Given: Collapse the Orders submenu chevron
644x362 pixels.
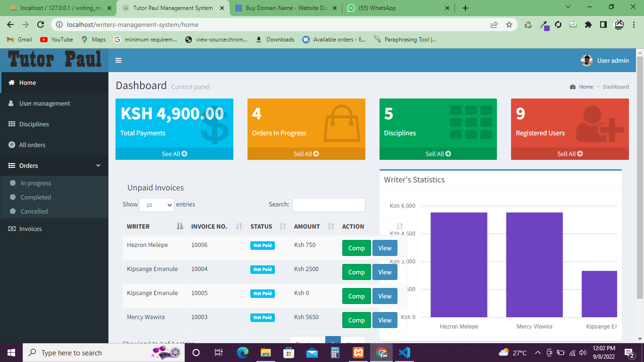Looking at the screenshot, I should 98,165.
